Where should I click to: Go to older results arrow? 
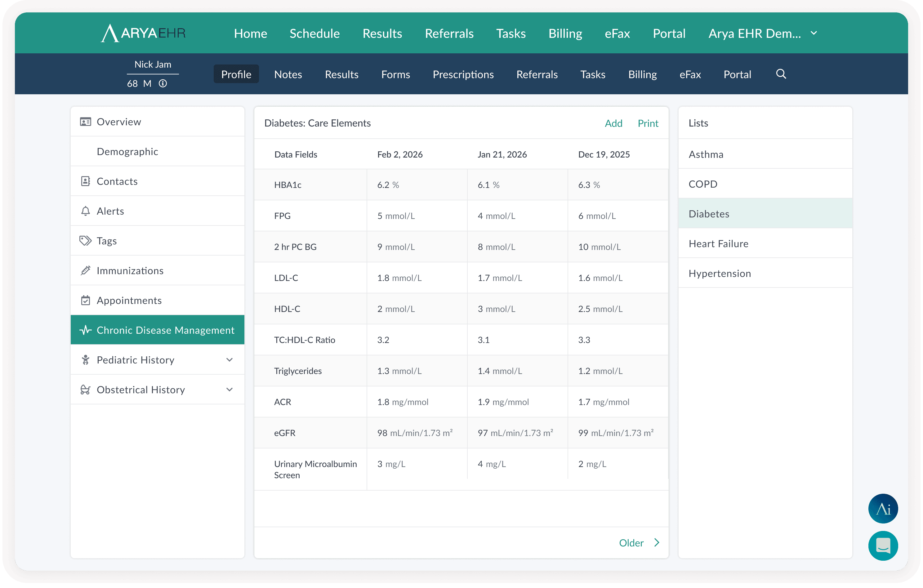(x=657, y=542)
